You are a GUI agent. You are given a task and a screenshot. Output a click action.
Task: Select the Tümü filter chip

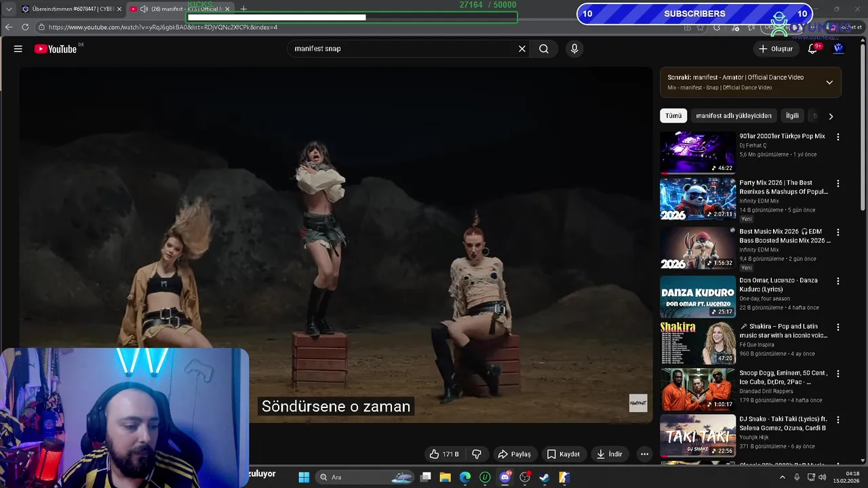point(673,116)
